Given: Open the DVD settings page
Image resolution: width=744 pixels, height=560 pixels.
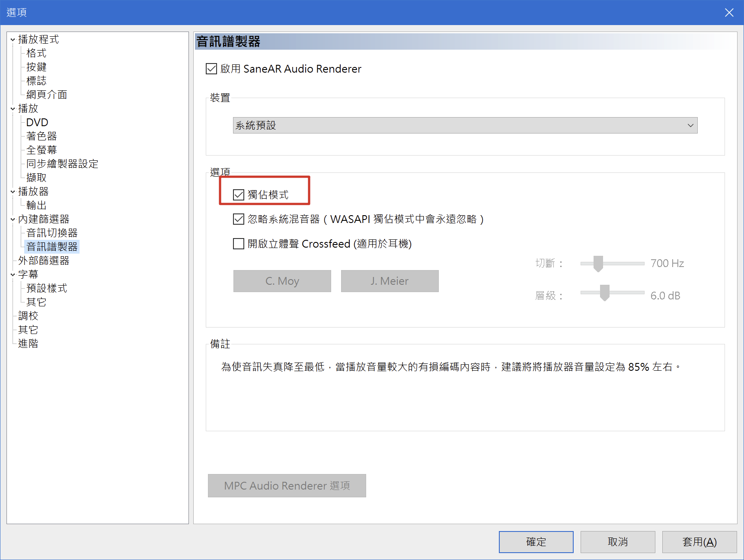Looking at the screenshot, I should [37, 122].
